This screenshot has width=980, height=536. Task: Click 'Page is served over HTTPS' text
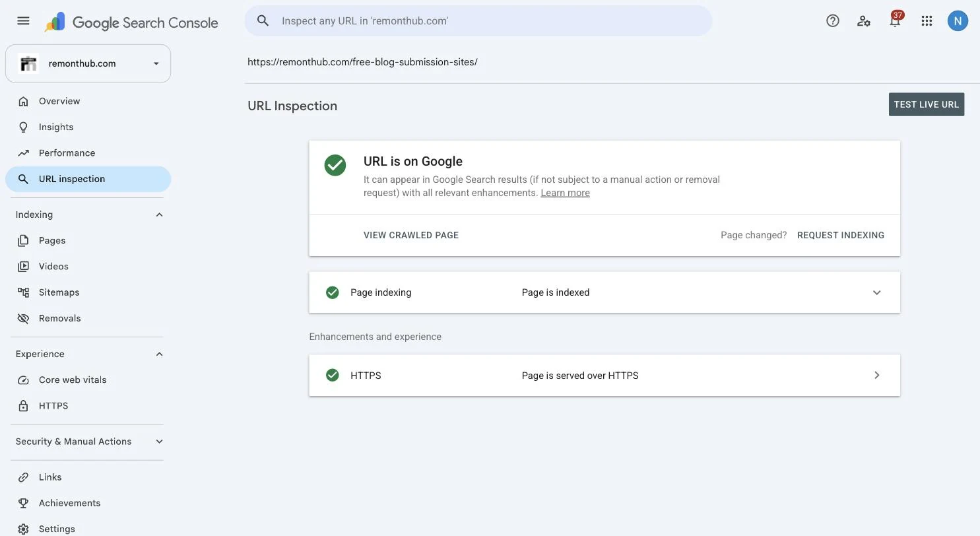click(x=580, y=376)
